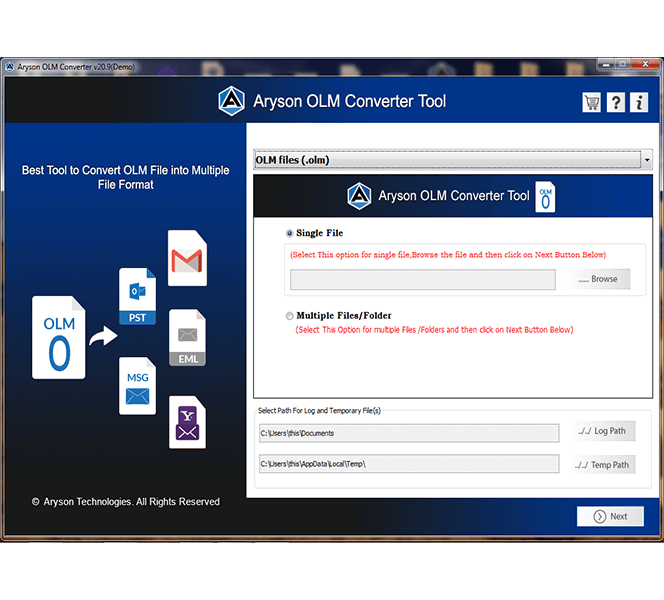Minimize the Aryson OLM Converter window
The image size is (664, 600).
[x=606, y=64]
